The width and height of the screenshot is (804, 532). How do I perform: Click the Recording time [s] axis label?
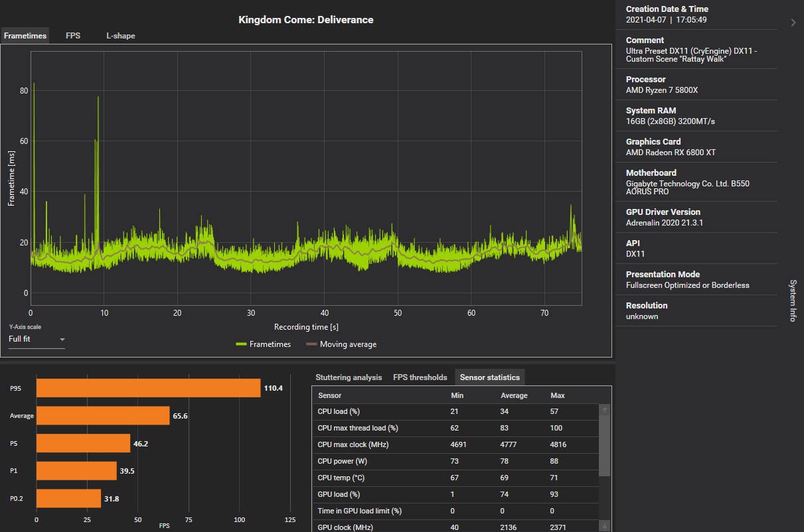[306, 327]
